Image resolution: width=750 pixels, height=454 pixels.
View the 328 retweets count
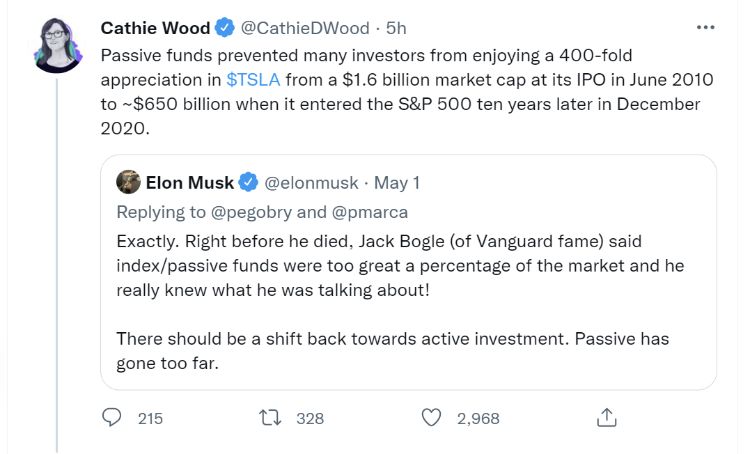point(310,419)
